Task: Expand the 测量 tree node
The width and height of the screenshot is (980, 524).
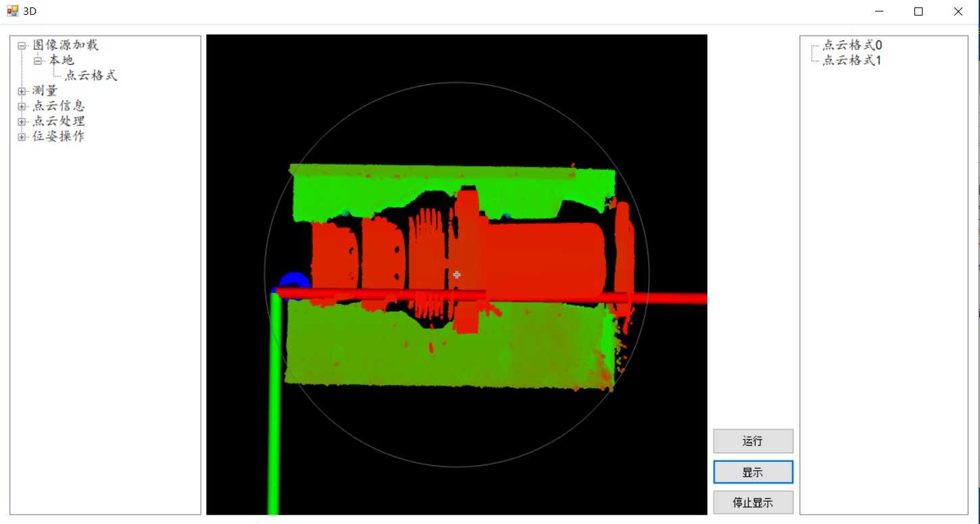Action: point(22,91)
